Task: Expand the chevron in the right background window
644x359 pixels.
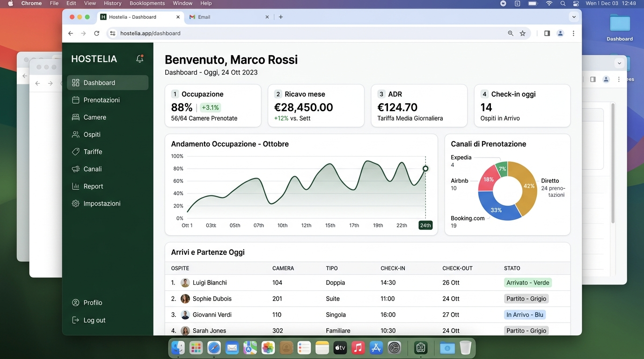Action: [x=619, y=63]
